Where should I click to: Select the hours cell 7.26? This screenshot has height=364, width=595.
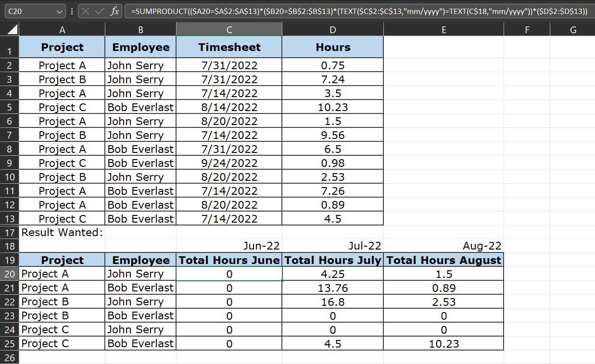tap(333, 191)
